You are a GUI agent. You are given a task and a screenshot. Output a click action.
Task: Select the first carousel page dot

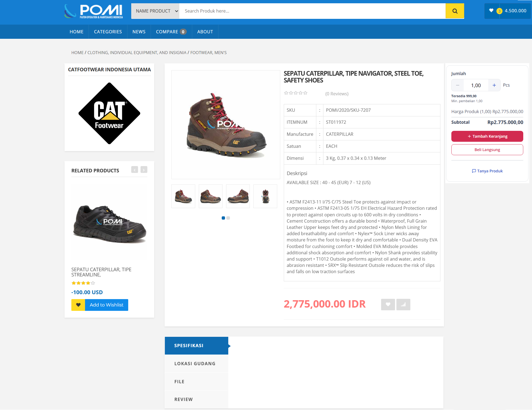(x=223, y=218)
